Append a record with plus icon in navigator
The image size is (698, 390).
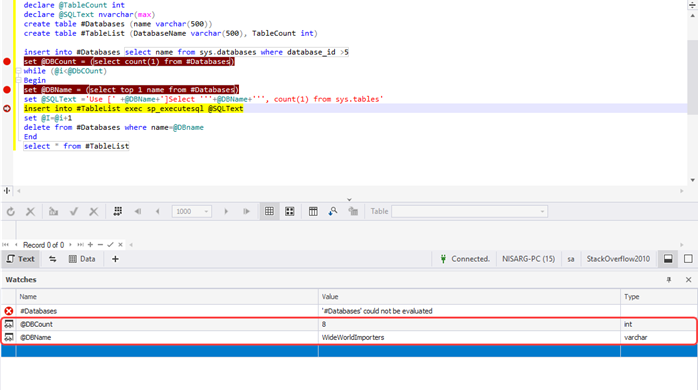[90, 245]
